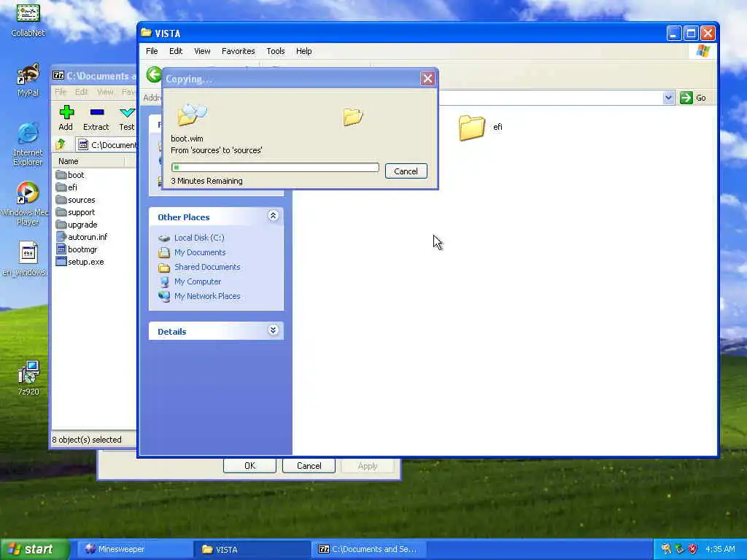Launch Internet Explorer from desktop
Screen dimensions: 747x560
coord(28,144)
